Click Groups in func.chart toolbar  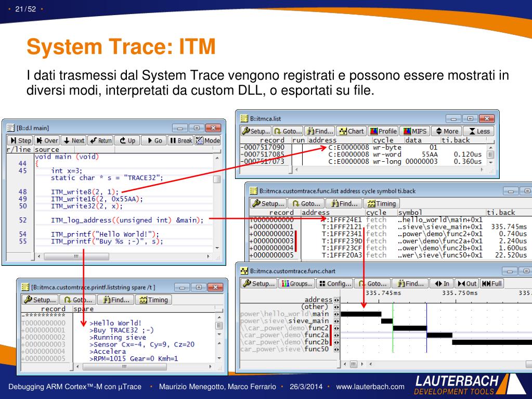296,284
